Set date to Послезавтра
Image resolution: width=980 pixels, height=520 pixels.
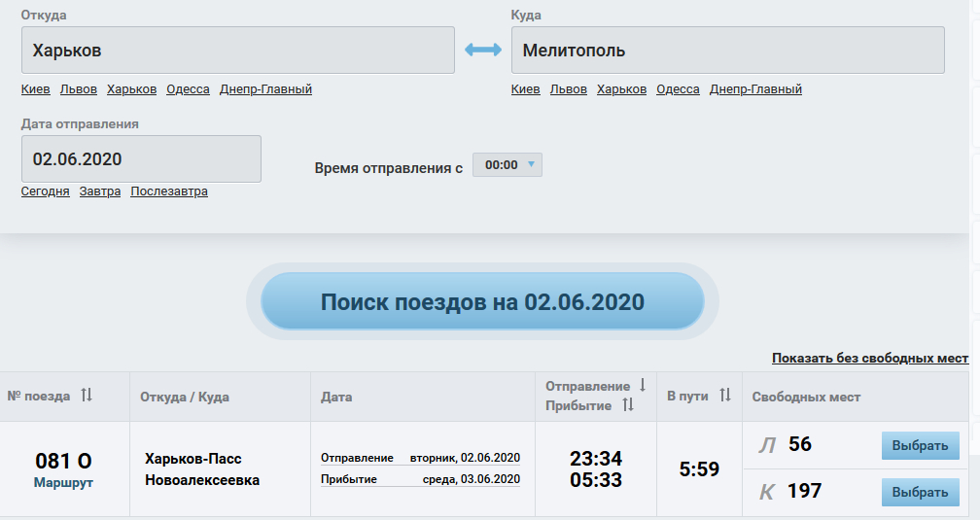coord(169,191)
